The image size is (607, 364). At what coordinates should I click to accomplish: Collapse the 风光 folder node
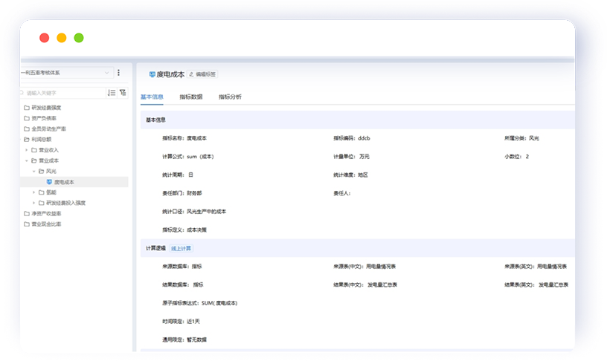pyautogui.click(x=33, y=171)
